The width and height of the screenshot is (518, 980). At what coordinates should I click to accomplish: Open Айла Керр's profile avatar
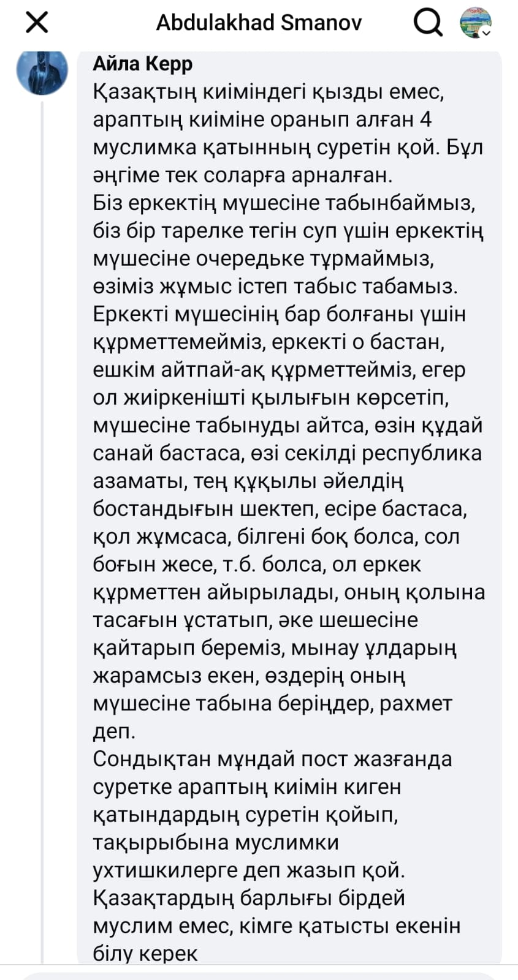42,69
